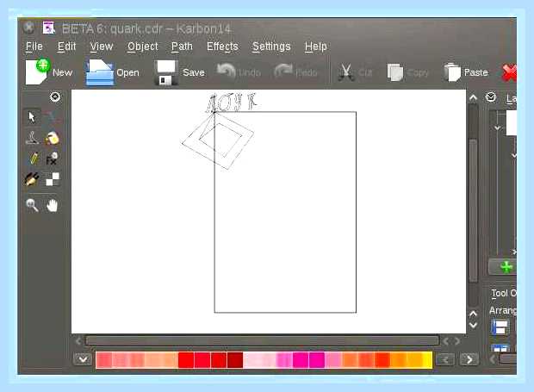534x392 pixels.
Task: Click the Redo toolbar button
Action: 295,72
